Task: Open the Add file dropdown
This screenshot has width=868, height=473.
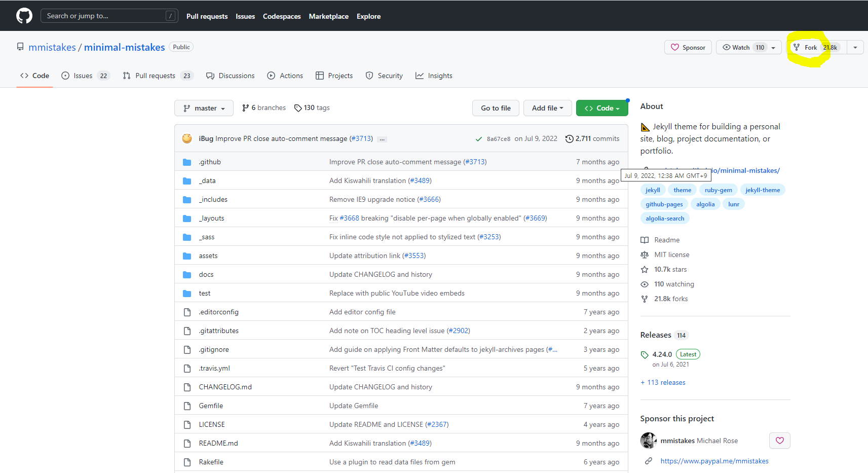Action: pos(547,108)
